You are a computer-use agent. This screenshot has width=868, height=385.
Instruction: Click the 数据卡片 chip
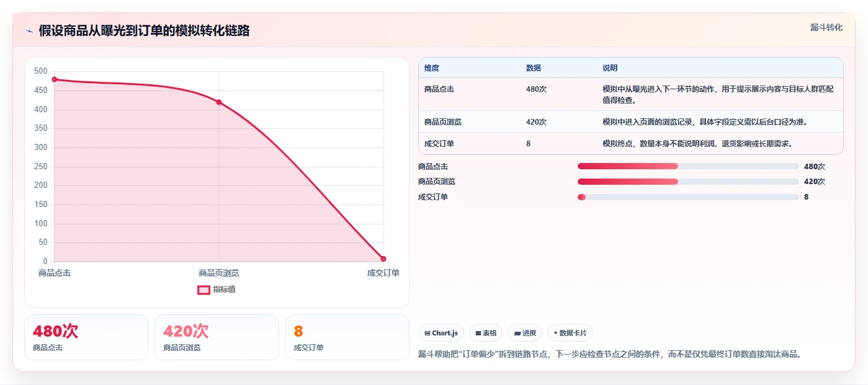(570, 333)
